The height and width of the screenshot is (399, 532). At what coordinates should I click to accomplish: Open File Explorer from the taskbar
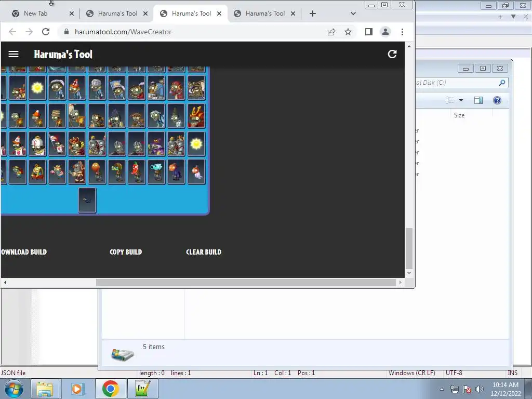coord(45,389)
